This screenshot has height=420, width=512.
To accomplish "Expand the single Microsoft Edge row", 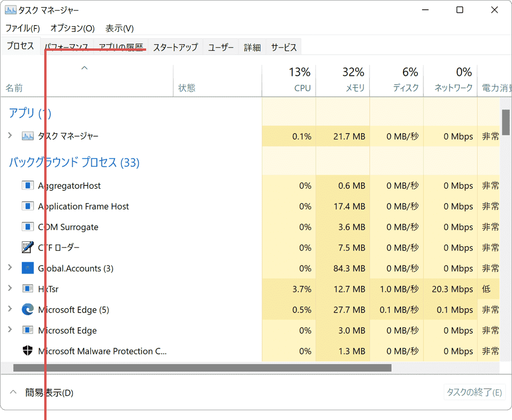I will point(10,329).
